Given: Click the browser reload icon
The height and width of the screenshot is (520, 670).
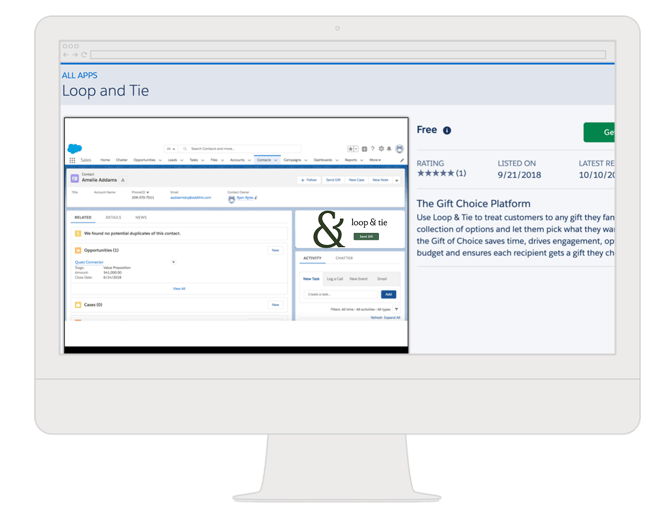Looking at the screenshot, I should coord(84,55).
